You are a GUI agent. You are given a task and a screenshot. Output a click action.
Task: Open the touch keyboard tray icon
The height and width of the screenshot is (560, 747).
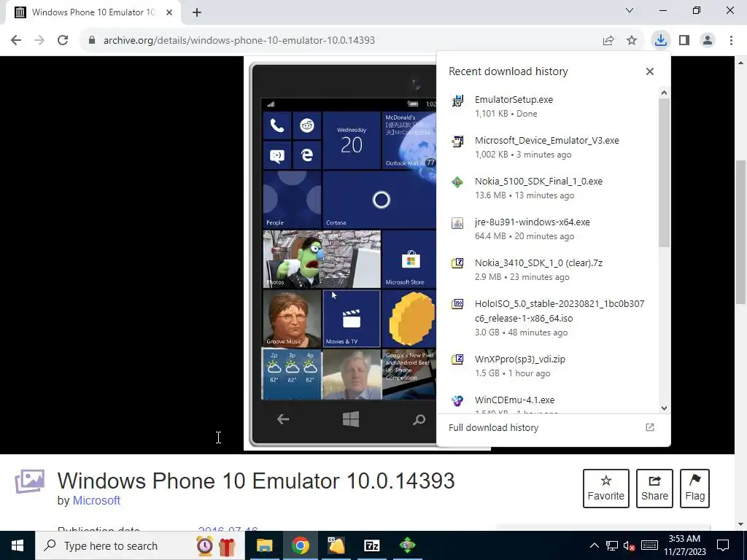click(x=649, y=545)
